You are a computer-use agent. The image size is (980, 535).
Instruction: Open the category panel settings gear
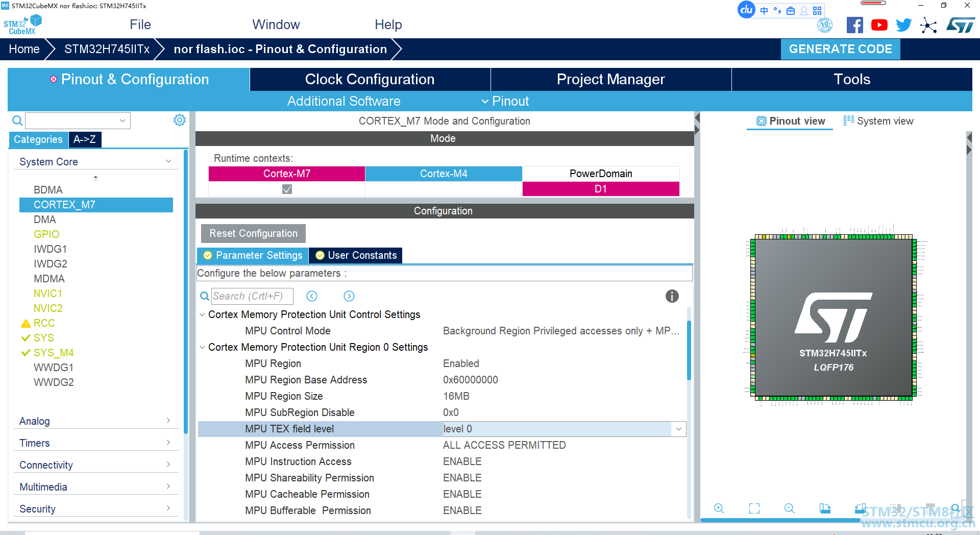coord(180,120)
